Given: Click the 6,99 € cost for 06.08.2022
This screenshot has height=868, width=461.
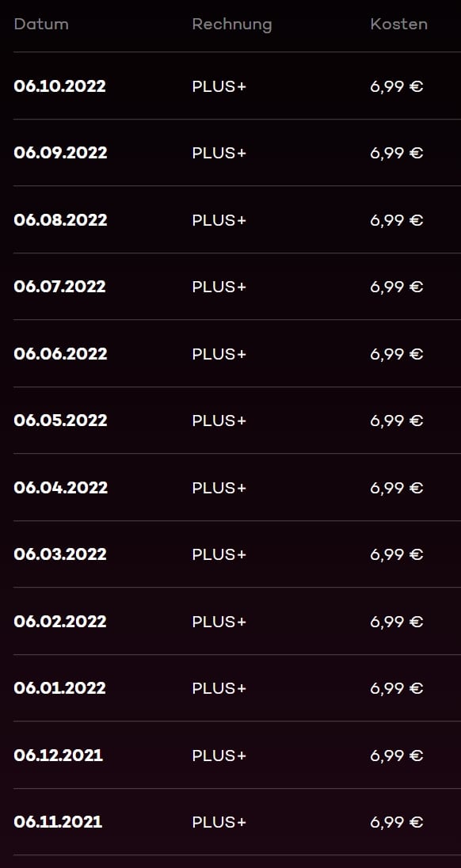Looking at the screenshot, I should click(x=397, y=221).
